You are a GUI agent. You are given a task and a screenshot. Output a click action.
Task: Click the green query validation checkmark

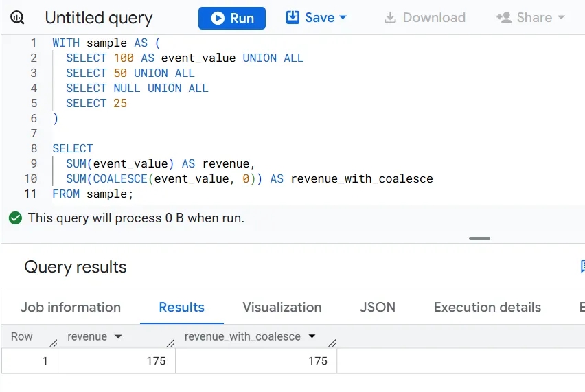click(x=15, y=218)
